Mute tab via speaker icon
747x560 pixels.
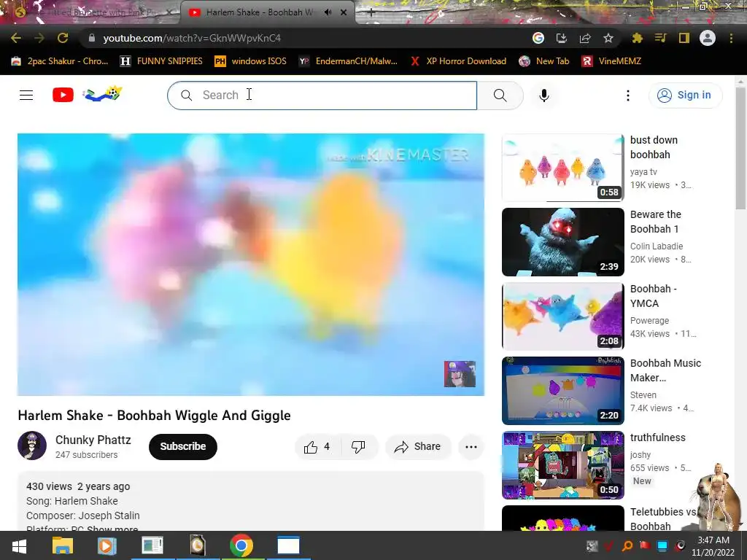(328, 12)
